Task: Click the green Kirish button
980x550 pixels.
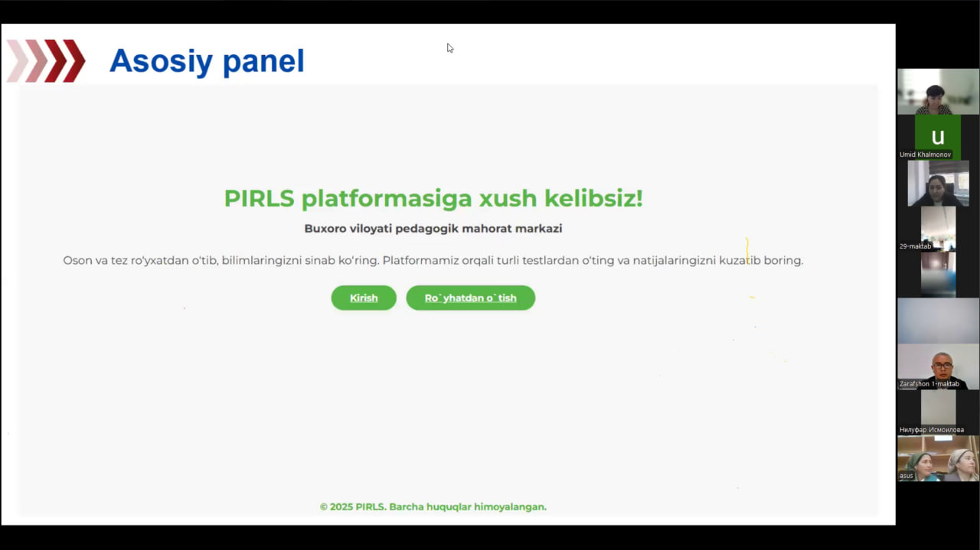Action: click(x=364, y=298)
